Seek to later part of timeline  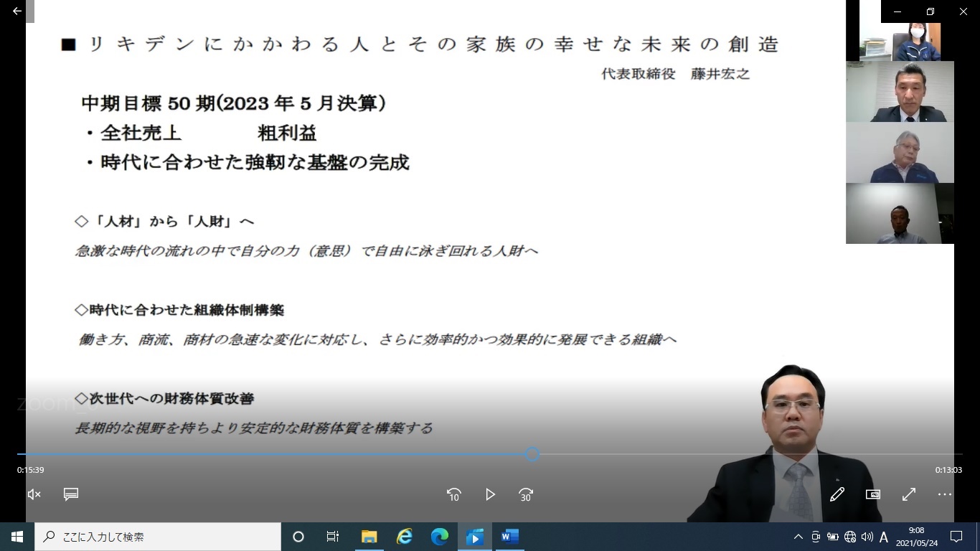750,454
